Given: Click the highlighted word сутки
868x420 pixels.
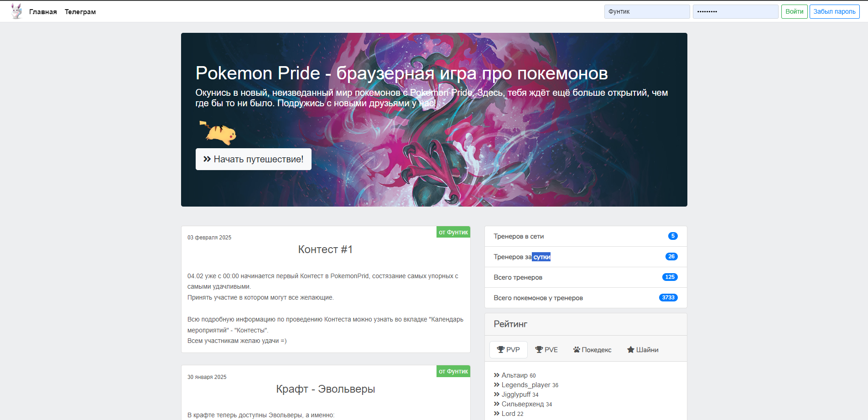Looking at the screenshot, I should coord(541,257).
